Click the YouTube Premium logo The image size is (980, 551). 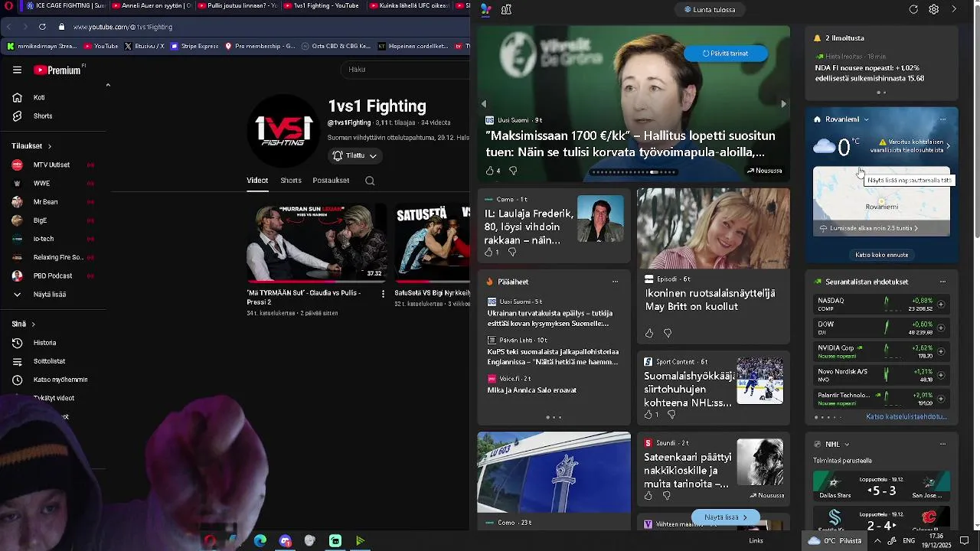click(59, 70)
